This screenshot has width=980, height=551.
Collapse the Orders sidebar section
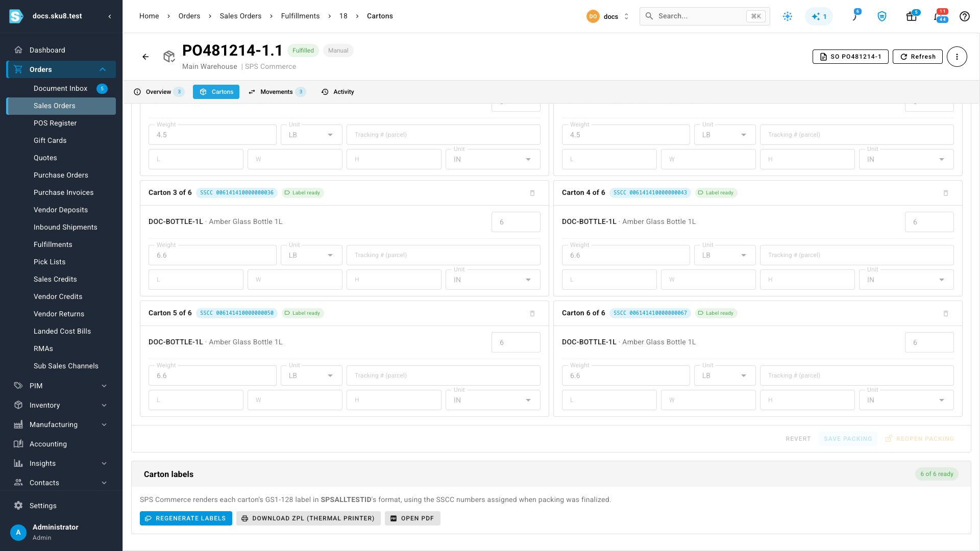point(61,69)
